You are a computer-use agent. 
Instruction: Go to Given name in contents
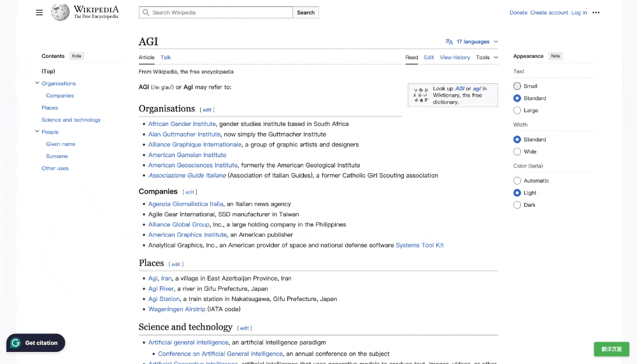(61, 144)
